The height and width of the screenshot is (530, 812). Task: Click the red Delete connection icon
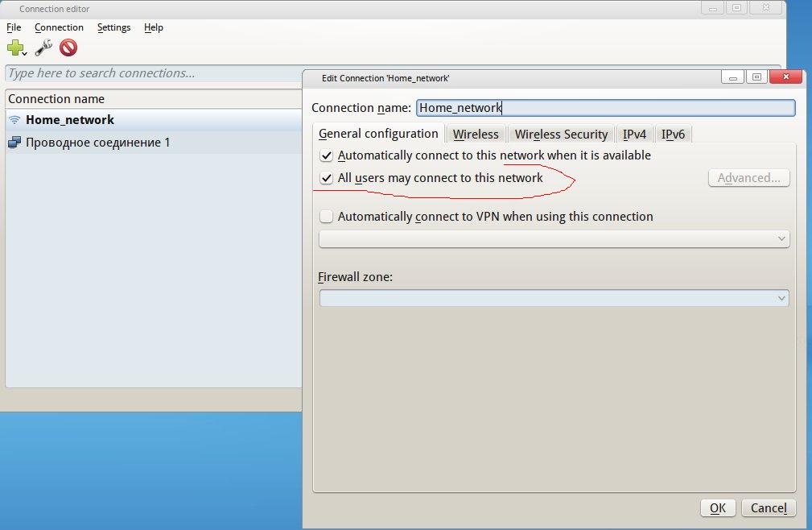point(68,48)
